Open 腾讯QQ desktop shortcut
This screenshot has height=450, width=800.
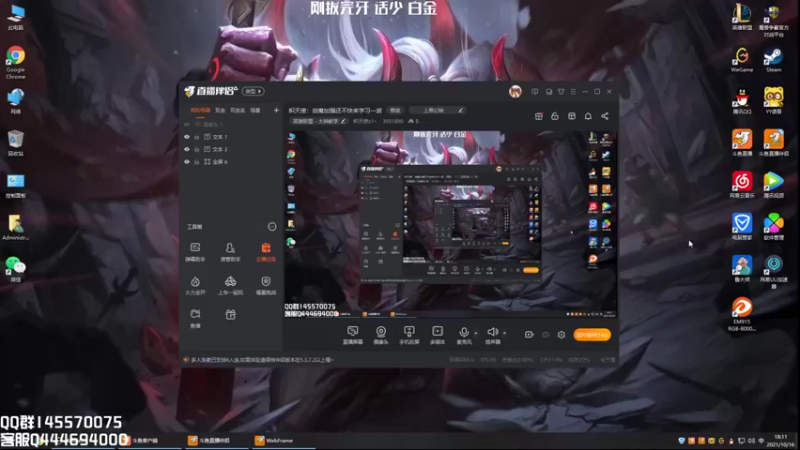tap(742, 101)
